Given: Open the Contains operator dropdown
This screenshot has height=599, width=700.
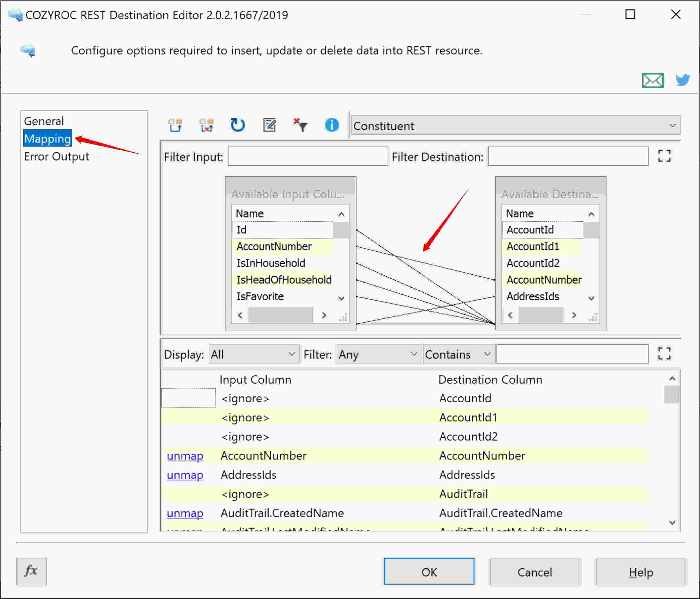Looking at the screenshot, I should click(x=459, y=354).
